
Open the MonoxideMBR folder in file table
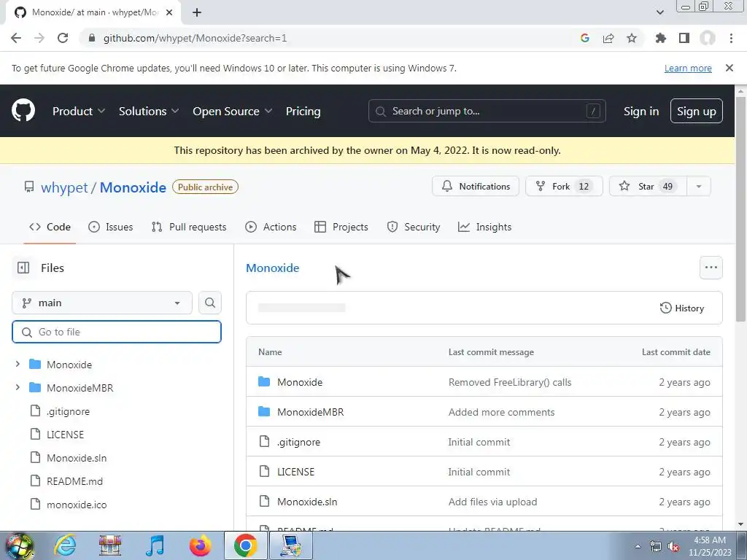click(310, 413)
